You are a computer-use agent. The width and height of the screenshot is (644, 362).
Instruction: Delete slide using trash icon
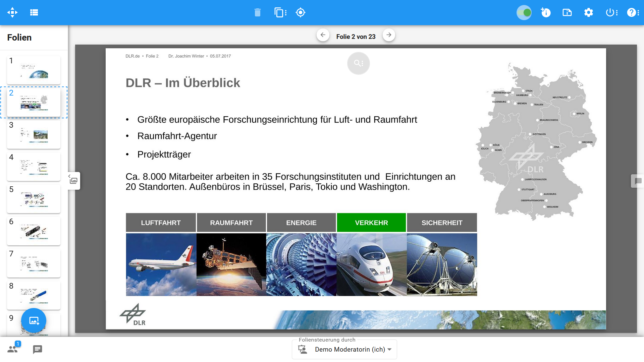pyautogui.click(x=257, y=12)
